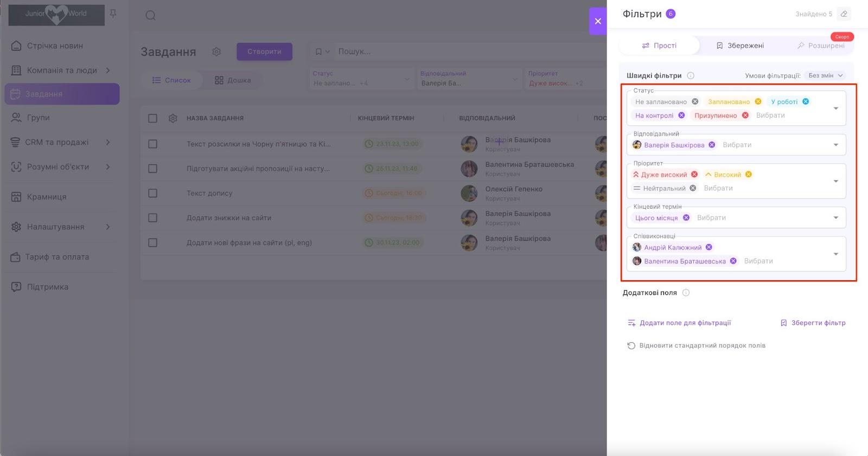The width and height of the screenshot is (868, 456).
Task: Switch to the Збережені filters tab
Action: pos(740,46)
